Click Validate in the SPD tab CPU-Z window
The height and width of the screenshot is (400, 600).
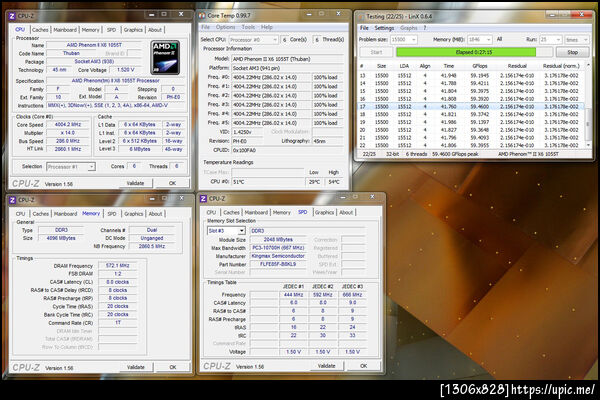pos(326,366)
